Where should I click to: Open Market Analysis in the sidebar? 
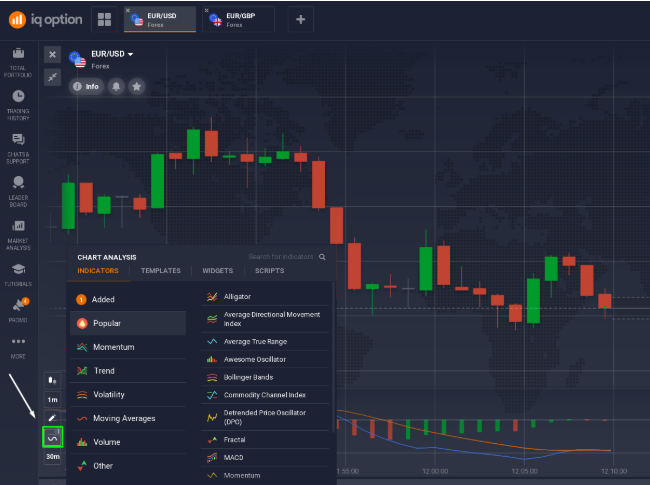point(18,234)
